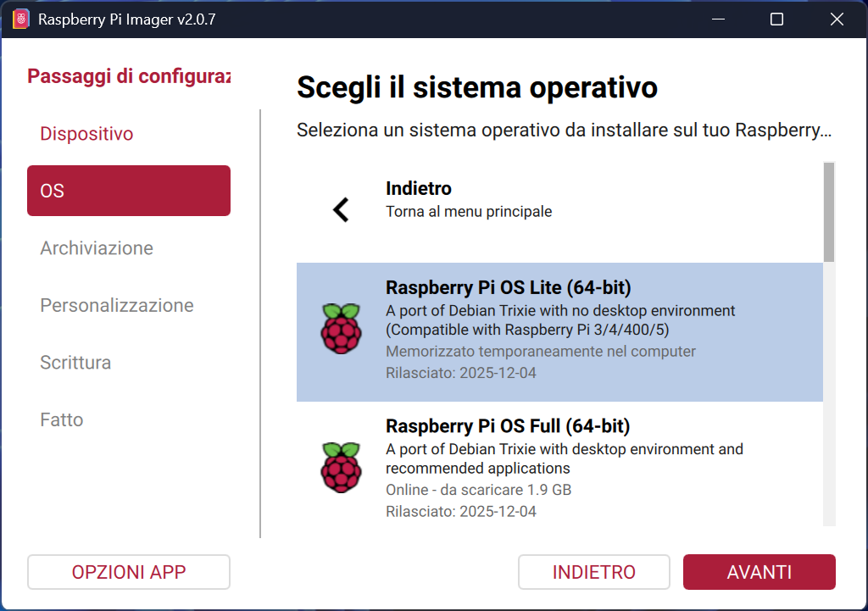Screen dimensions: 868x611
Task: Open the Personalizzazione step
Action: (117, 305)
